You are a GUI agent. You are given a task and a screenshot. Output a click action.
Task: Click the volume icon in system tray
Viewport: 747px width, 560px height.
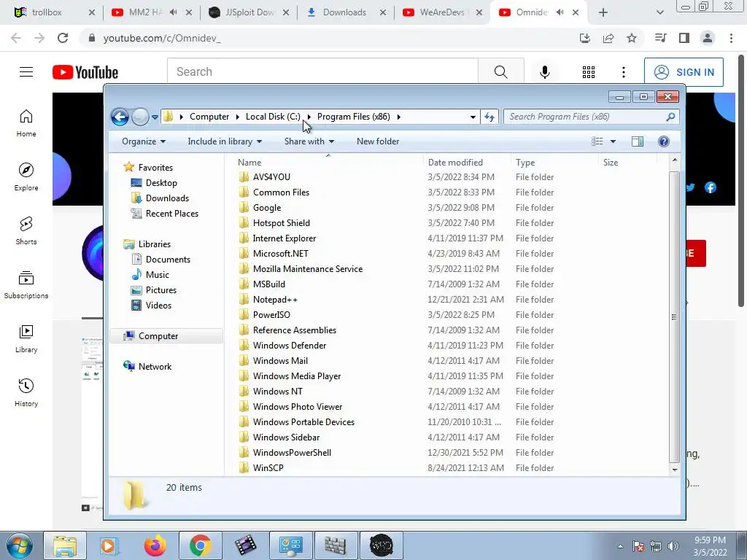(x=673, y=546)
